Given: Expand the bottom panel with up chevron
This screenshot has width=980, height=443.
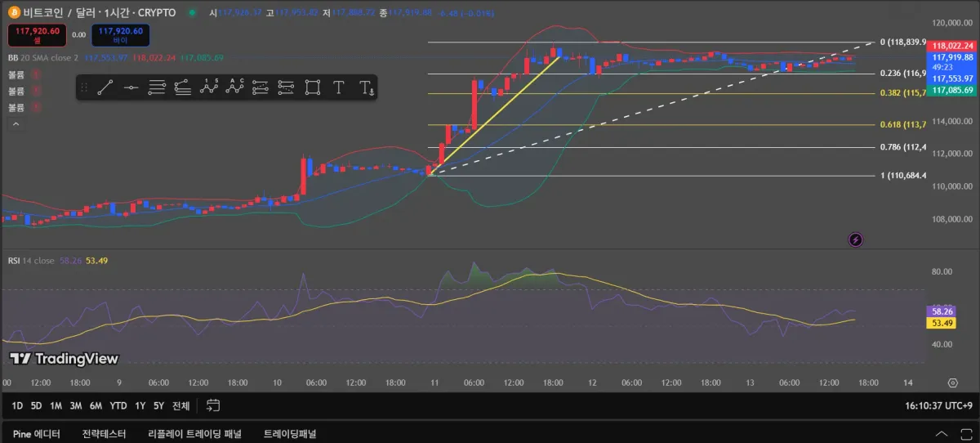Looking at the screenshot, I should [942, 434].
